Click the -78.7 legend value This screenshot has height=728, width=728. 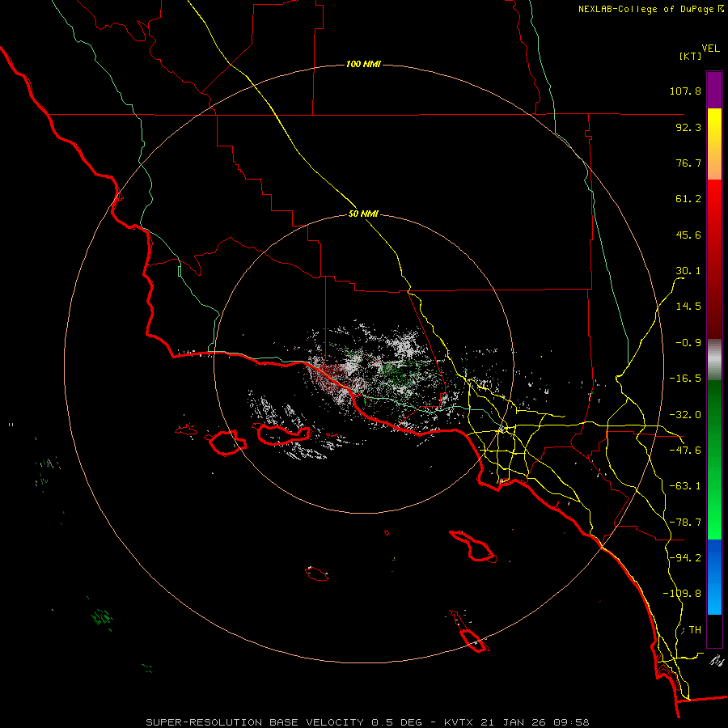(x=685, y=523)
